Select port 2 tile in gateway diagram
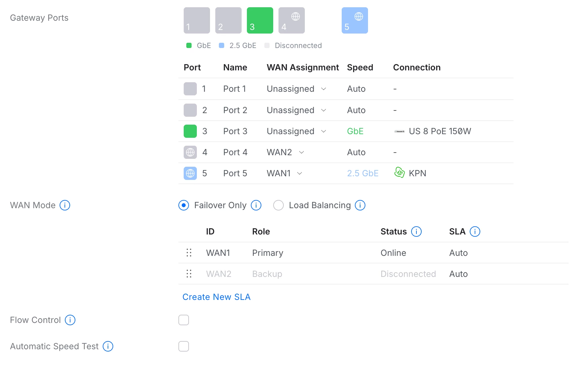580x392 pixels. click(x=228, y=20)
